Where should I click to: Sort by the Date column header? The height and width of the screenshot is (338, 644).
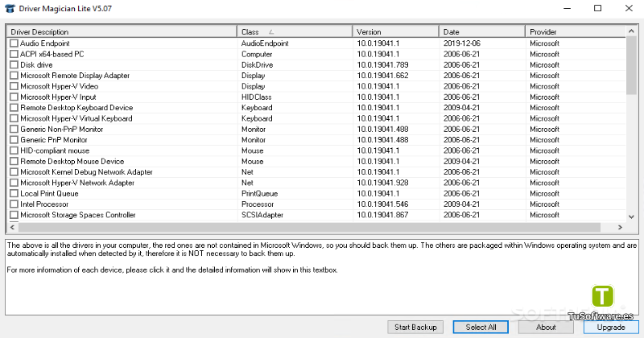[482, 31]
